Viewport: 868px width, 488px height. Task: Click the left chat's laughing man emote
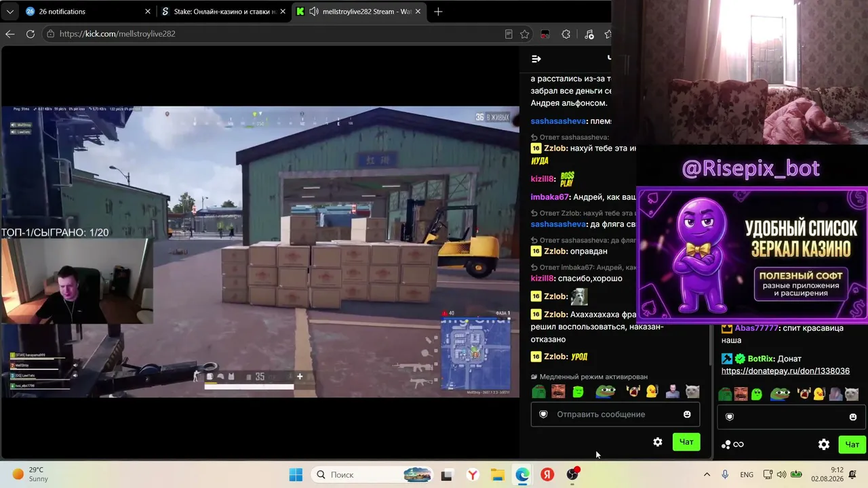click(x=558, y=391)
